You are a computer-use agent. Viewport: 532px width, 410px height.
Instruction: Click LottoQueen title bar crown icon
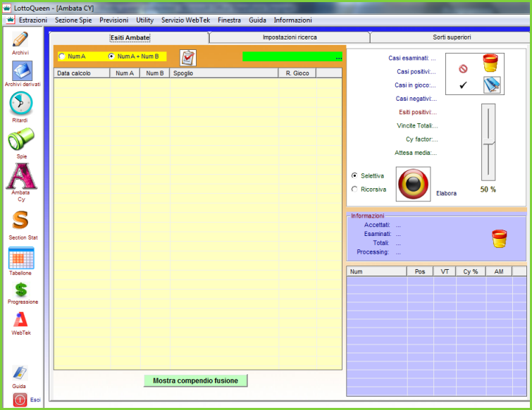tap(6, 8)
